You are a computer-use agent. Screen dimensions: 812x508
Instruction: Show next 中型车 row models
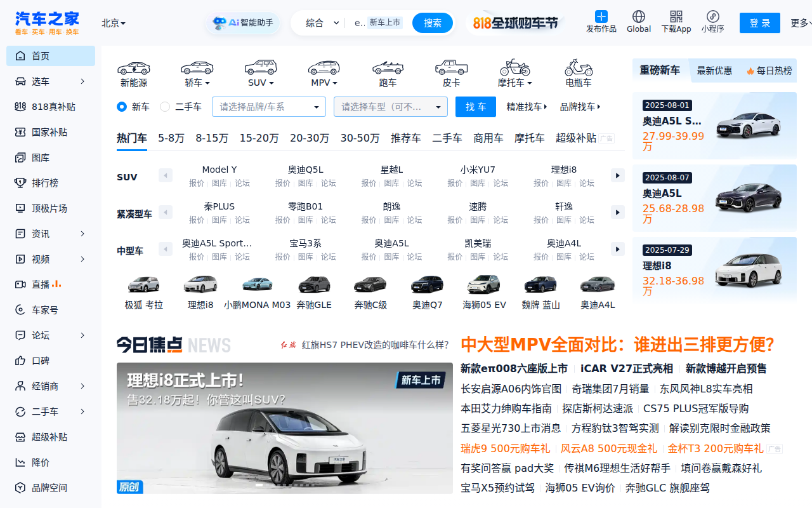click(618, 249)
